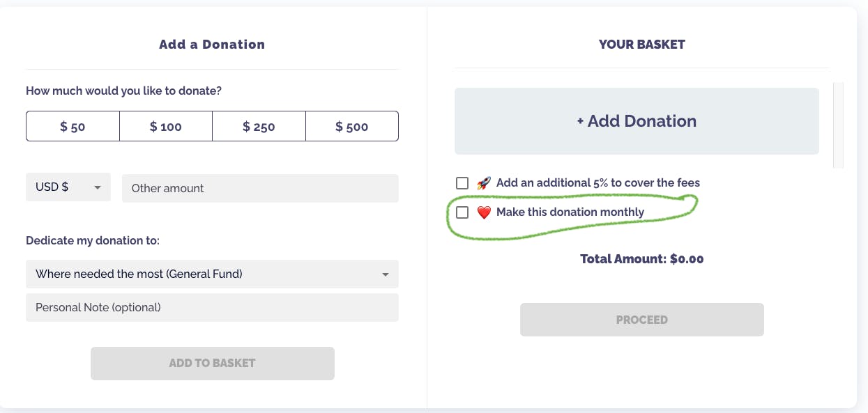This screenshot has width=868, height=413.
Task: Click the rocket emoji icon
Action: pos(484,183)
